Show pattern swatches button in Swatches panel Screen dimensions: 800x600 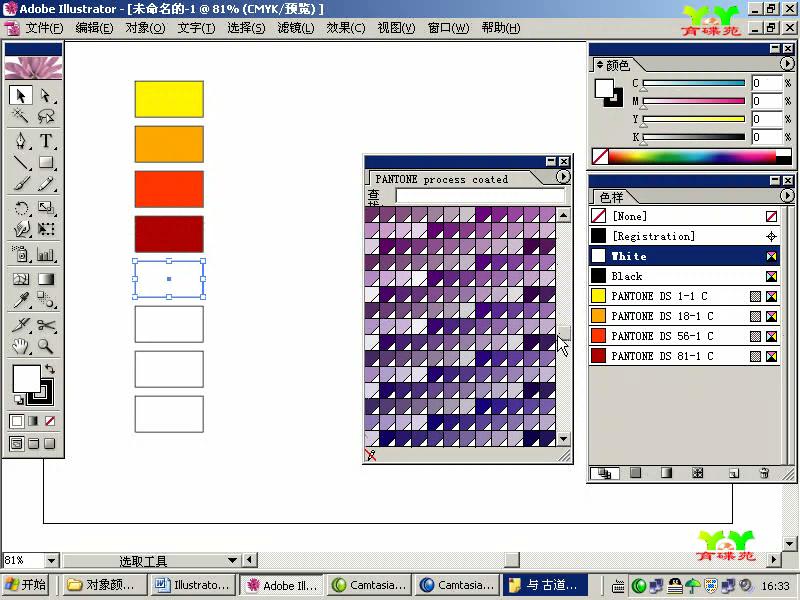[x=697, y=473]
